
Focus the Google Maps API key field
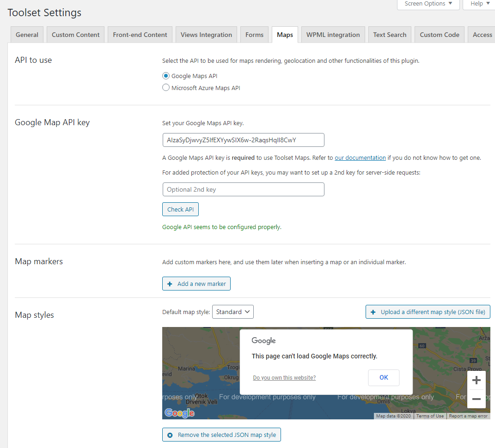pyautogui.click(x=244, y=140)
